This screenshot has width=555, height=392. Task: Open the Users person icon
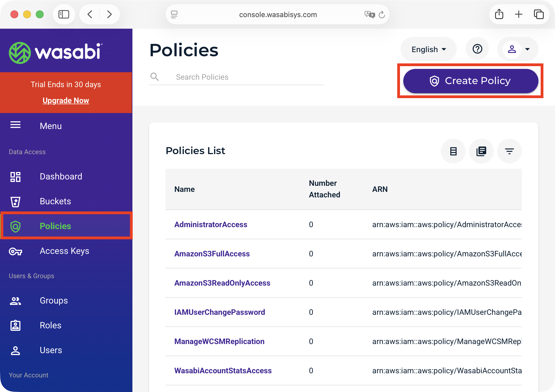(x=15, y=350)
